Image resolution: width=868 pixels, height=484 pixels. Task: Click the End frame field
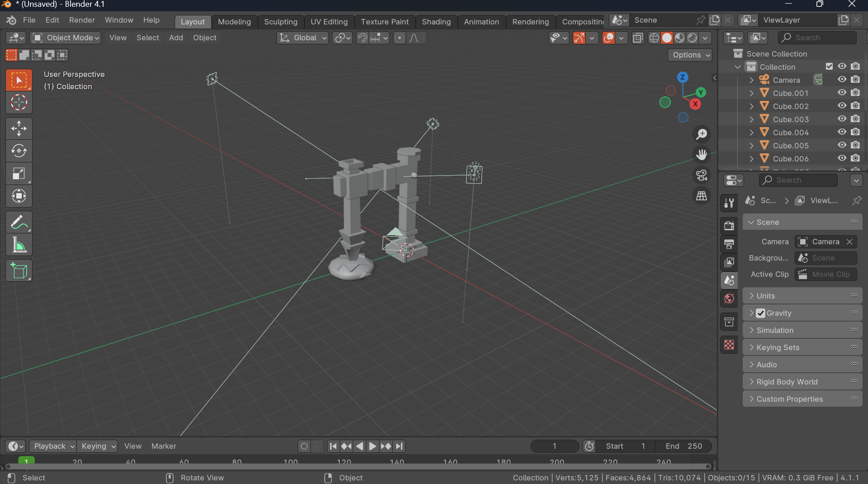pyautogui.click(x=683, y=446)
